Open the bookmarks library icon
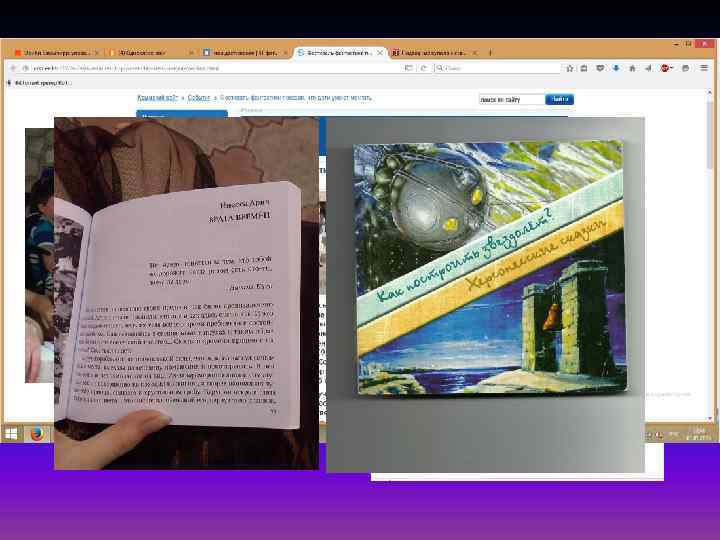Viewport: 720px width, 540px height. [584, 68]
